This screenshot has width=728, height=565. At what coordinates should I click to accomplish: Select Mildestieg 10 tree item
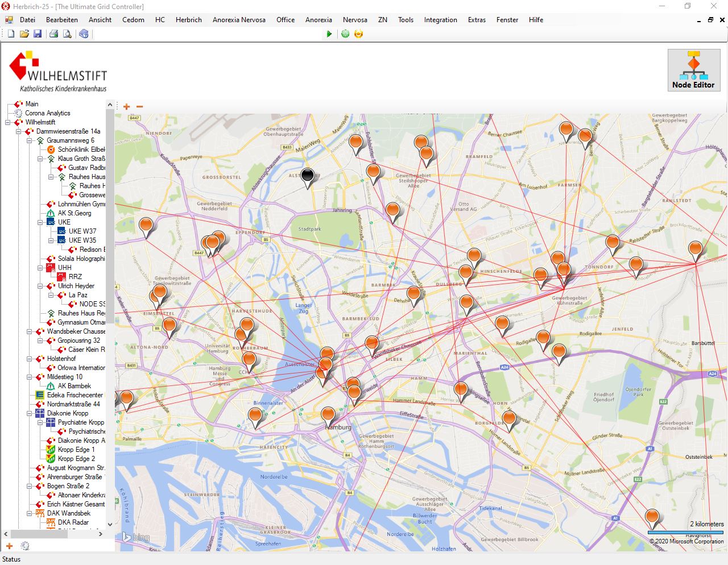click(x=64, y=377)
